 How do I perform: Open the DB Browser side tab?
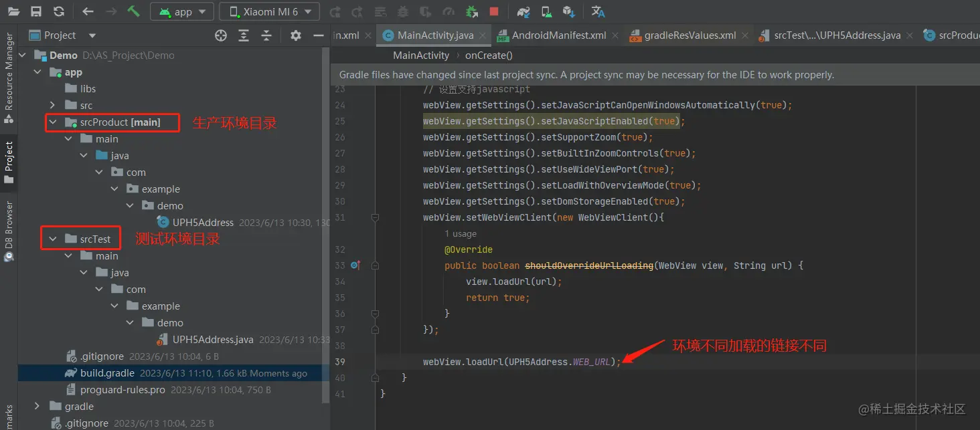click(9, 231)
